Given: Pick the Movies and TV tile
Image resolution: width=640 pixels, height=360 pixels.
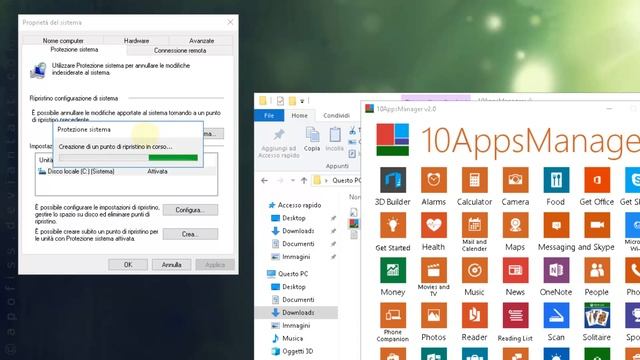Looking at the screenshot, I should pyautogui.click(x=433, y=270).
